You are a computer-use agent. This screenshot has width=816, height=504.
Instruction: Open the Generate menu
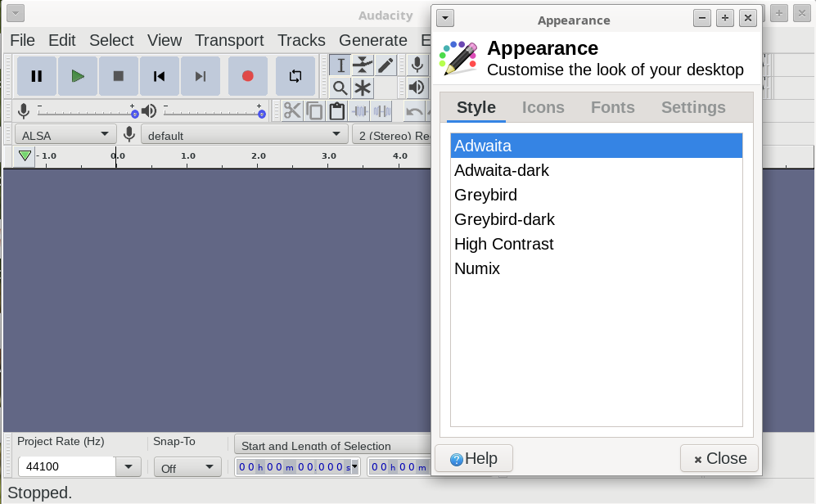coord(373,40)
